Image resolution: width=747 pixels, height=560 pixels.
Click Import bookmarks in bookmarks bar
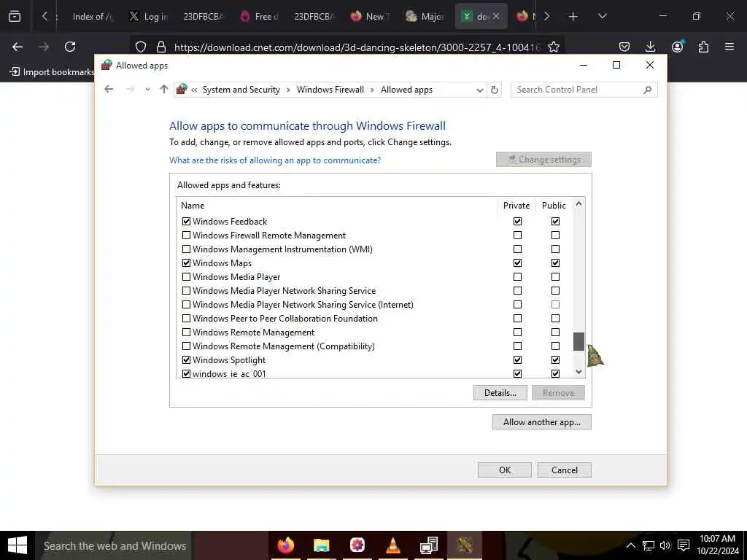[53, 72]
